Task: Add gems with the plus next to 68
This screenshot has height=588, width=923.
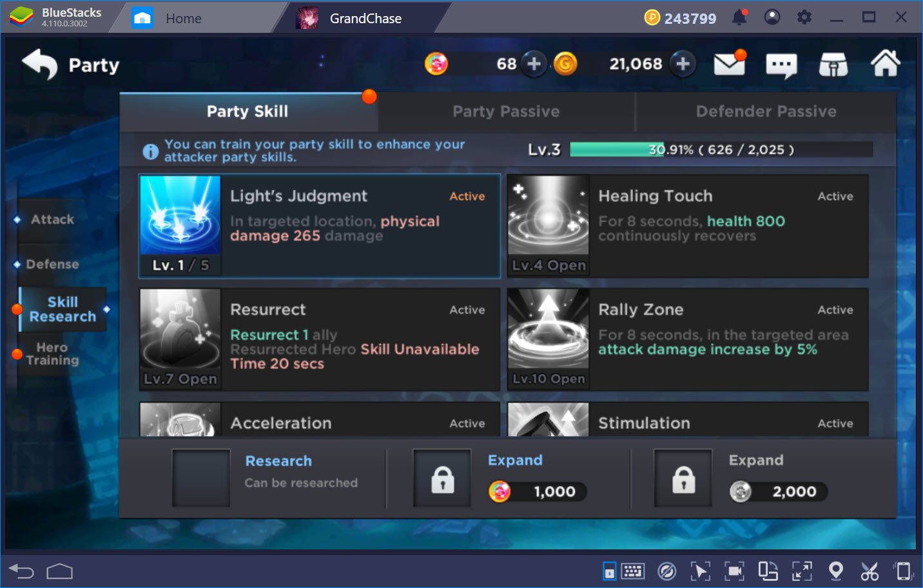Action: [534, 64]
